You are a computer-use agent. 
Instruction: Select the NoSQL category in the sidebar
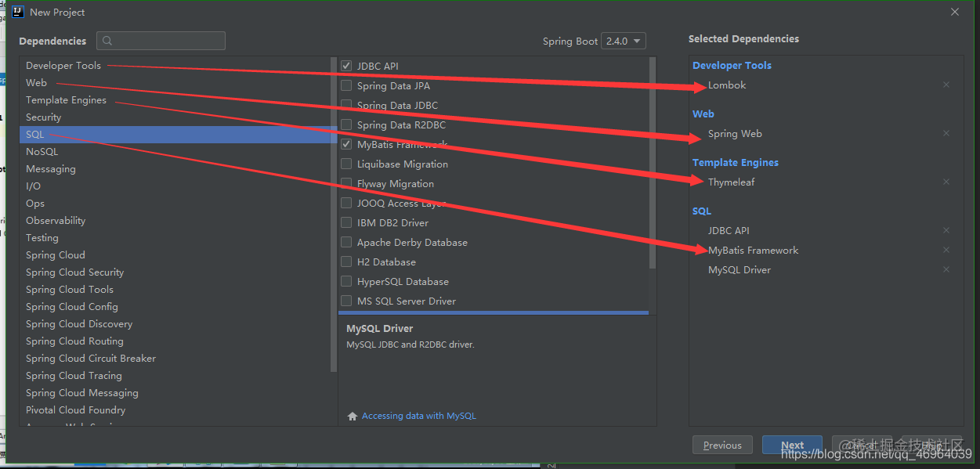coord(42,151)
